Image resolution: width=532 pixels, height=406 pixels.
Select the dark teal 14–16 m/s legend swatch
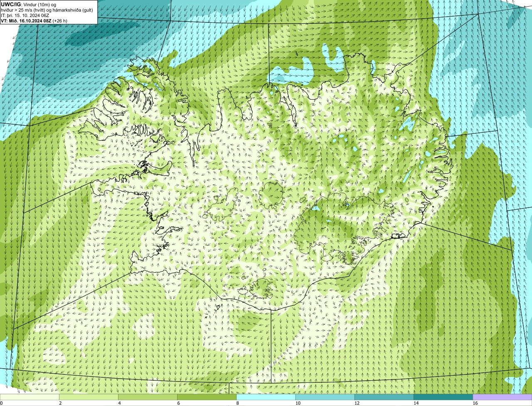(x=443, y=397)
